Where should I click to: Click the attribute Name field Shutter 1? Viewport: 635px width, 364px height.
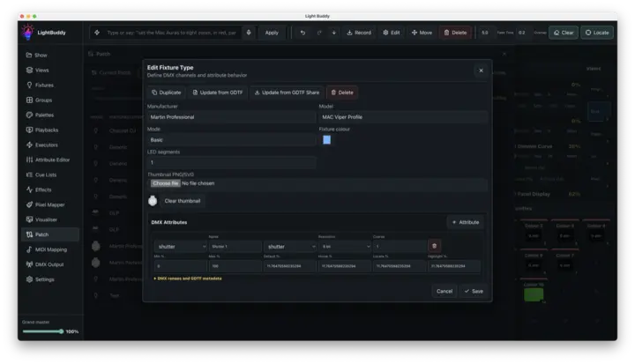[x=235, y=247]
